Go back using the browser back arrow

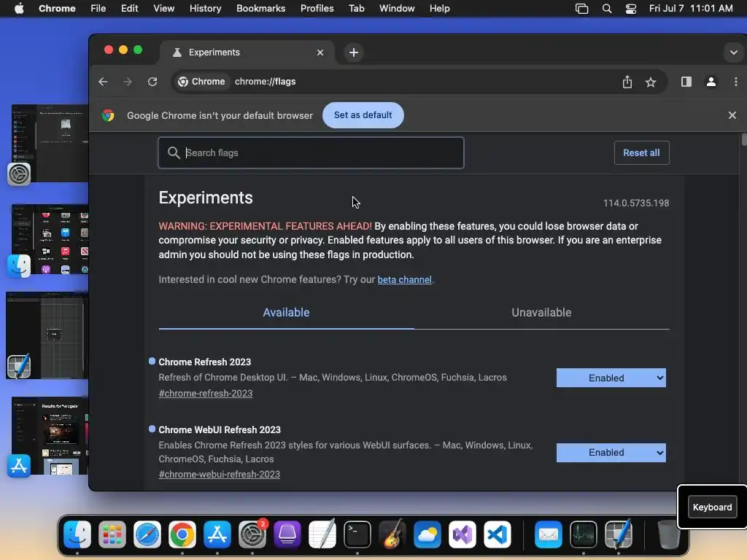tap(103, 82)
